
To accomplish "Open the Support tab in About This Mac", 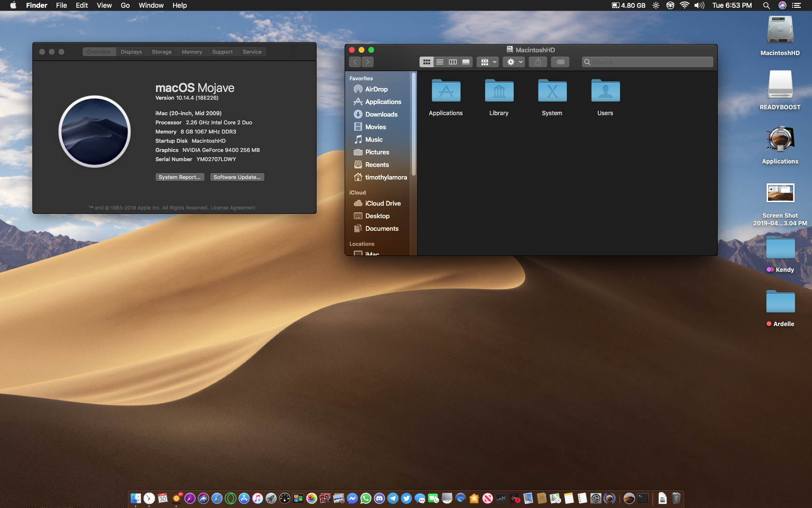I will coord(222,52).
